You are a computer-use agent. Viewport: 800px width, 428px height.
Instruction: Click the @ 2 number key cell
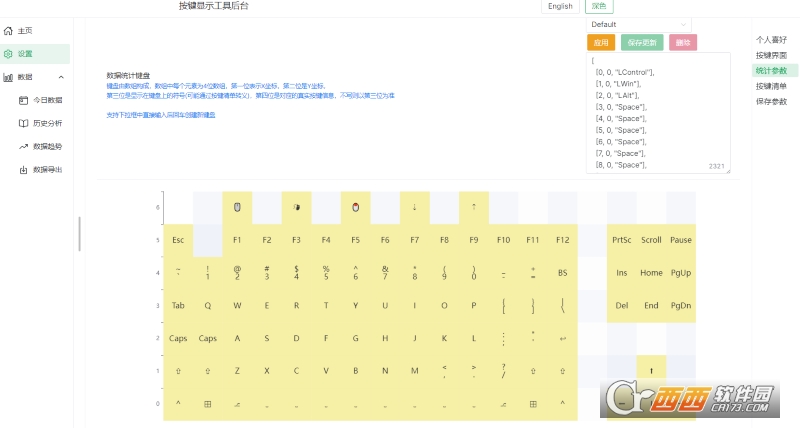coord(237,273)
